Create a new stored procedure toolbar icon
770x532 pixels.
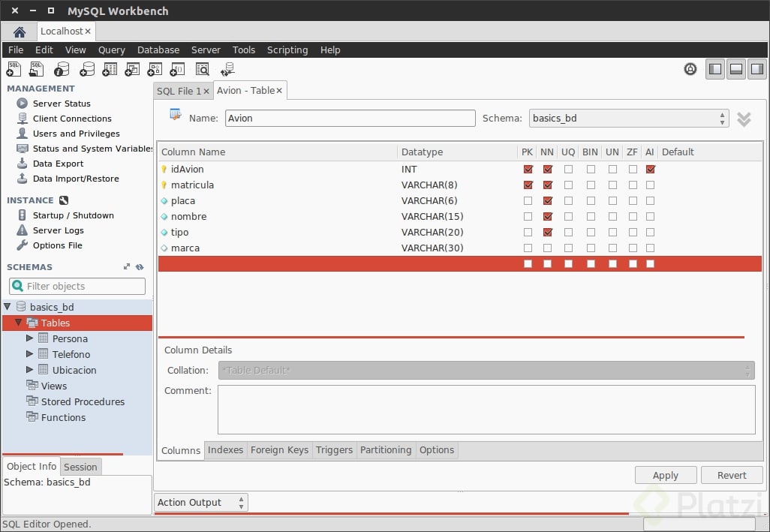tap(155, 69)
